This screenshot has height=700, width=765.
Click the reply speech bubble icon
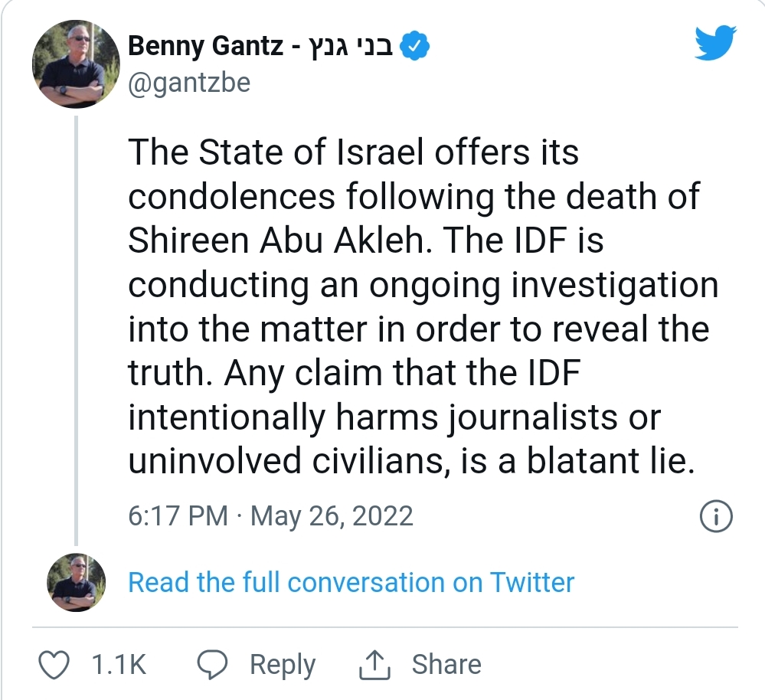click(213, 665)
